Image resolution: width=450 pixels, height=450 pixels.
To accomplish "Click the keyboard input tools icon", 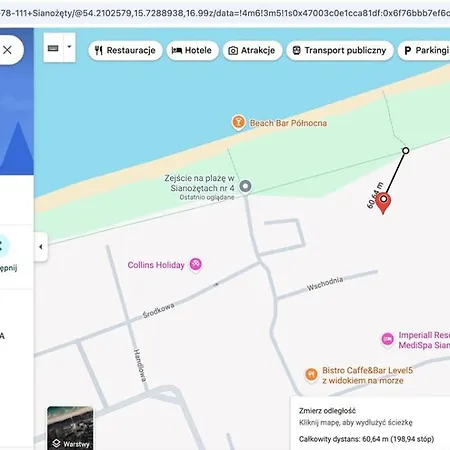I will [x=53, y=48].
